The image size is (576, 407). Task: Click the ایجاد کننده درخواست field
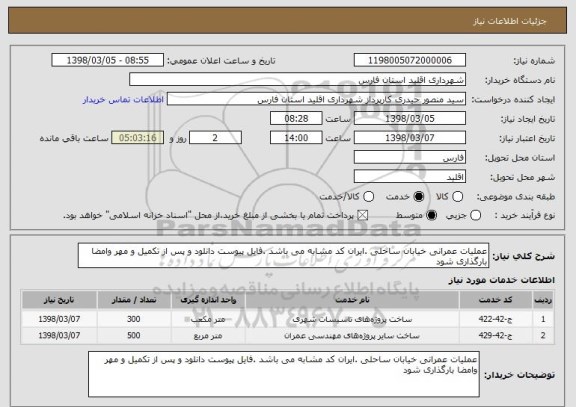click(x=316, y=99)
